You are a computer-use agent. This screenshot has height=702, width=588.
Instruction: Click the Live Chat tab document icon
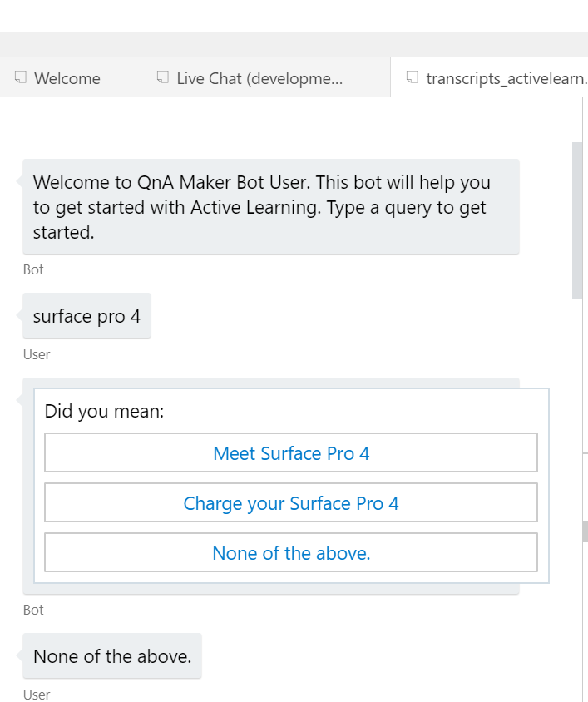click(162, 77)
